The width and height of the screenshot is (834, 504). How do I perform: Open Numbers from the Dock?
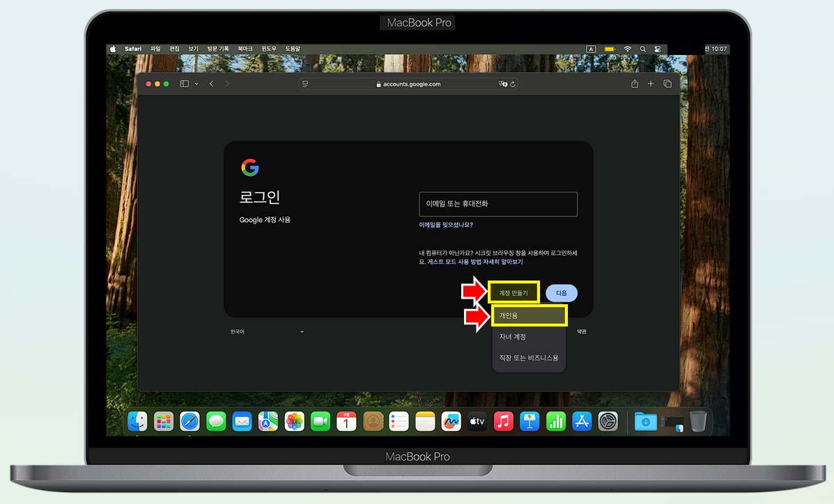(556, 422)
